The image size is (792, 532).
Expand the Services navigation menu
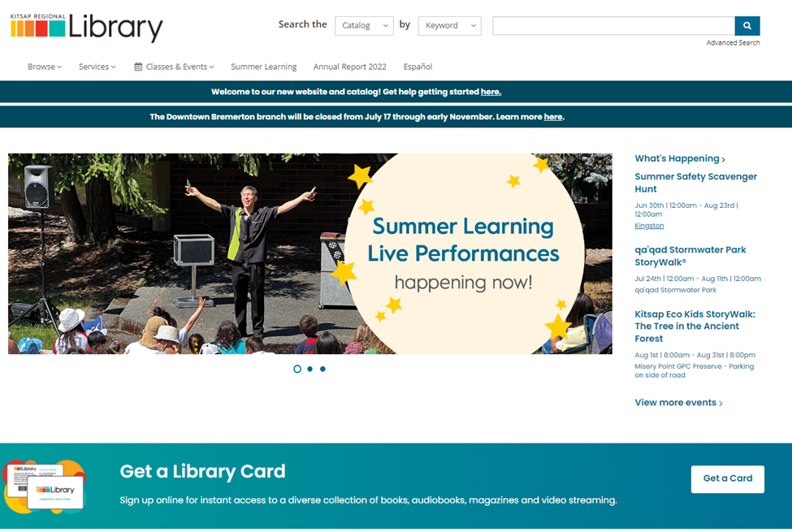tap(97, 67)
